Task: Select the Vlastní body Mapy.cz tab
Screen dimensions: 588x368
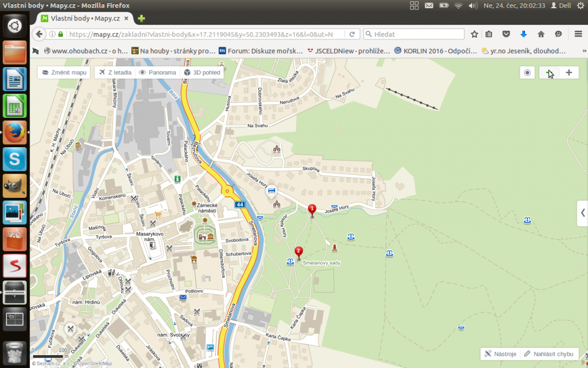Action: pyautogui.click(x=83, y=18)
